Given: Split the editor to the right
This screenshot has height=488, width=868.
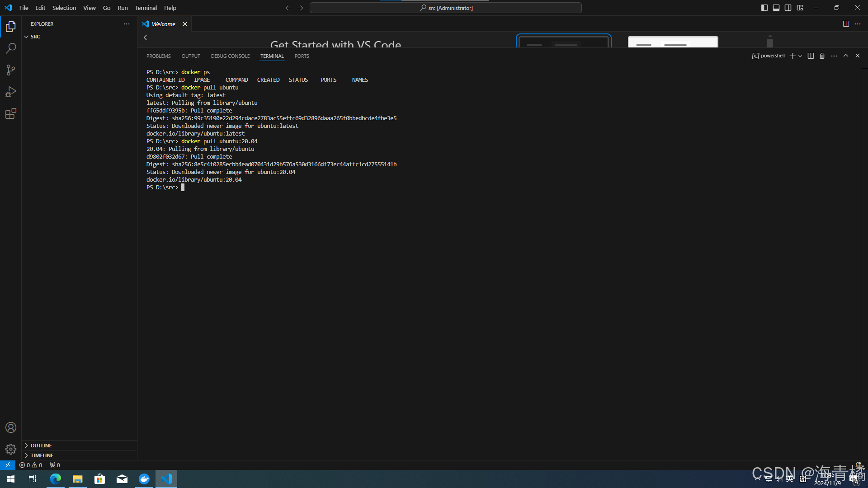Looking at the screenshot, I should point(846,24).
